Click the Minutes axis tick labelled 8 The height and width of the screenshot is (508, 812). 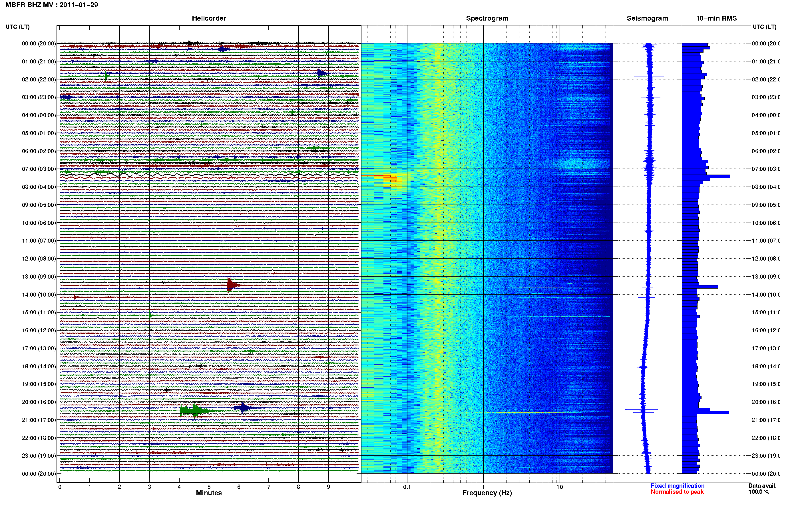[298, 487]
